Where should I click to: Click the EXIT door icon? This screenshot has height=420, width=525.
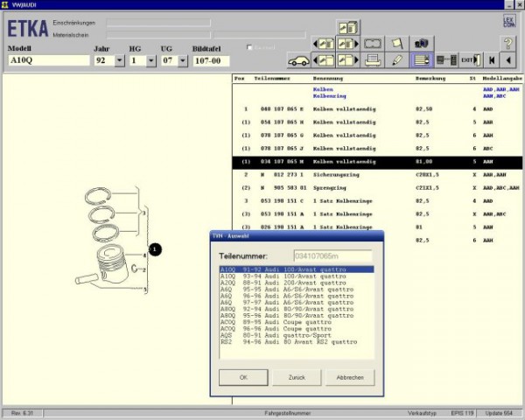(471, 60)
